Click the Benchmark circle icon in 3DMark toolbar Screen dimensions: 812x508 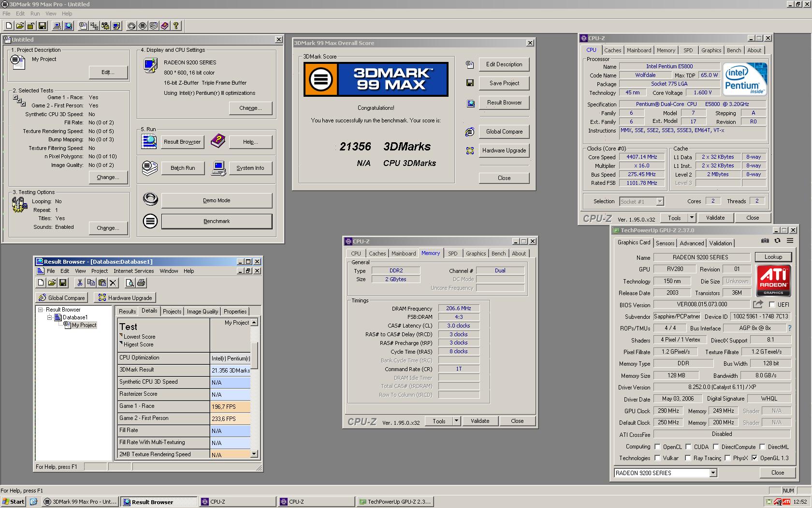143,26
